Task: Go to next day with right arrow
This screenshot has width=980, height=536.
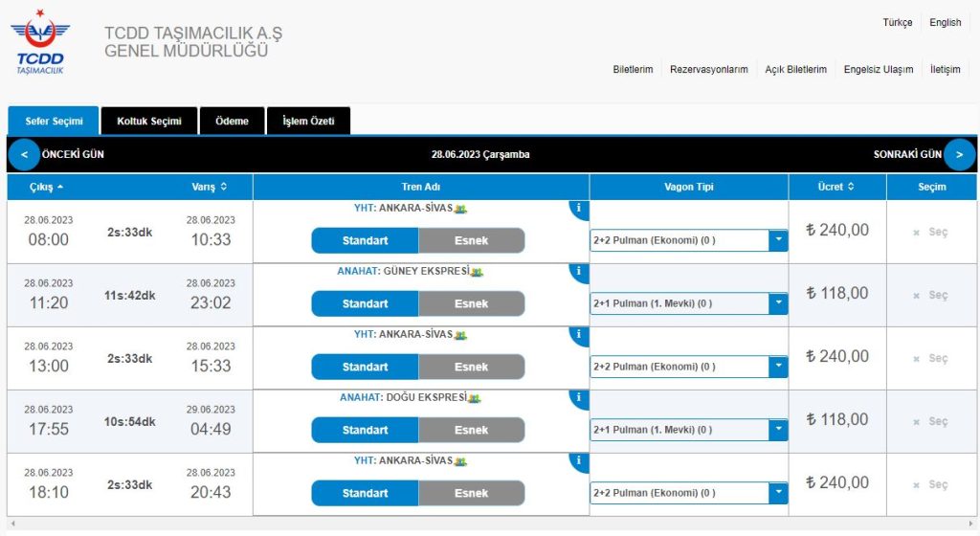Action: tap(959, 154)
